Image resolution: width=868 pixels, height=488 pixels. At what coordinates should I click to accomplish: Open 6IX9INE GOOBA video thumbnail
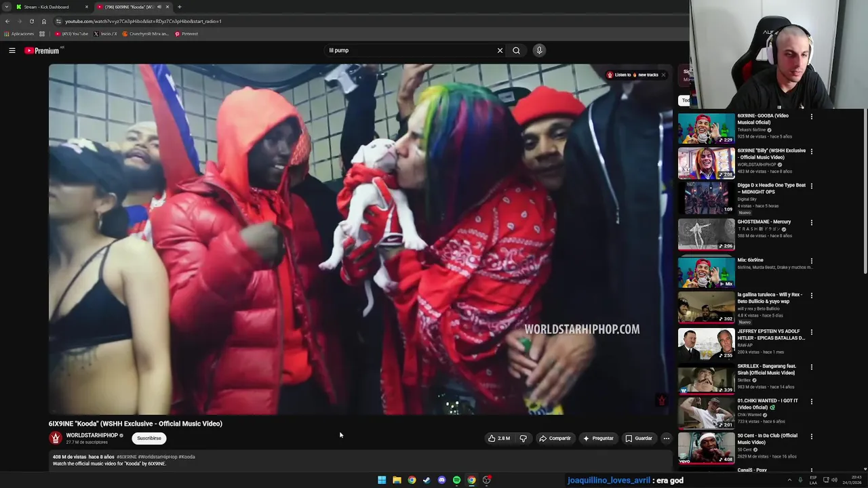tap(706, 128)
